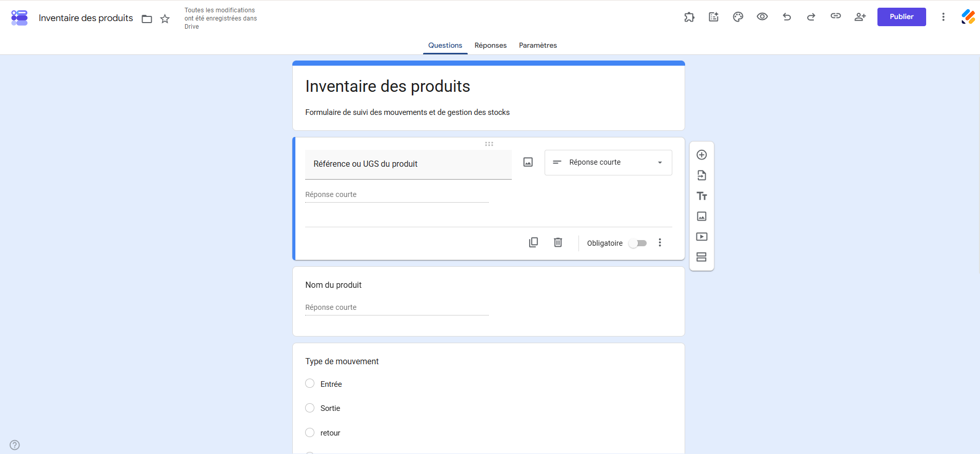Open the Google account avatar

coord(968,17)
